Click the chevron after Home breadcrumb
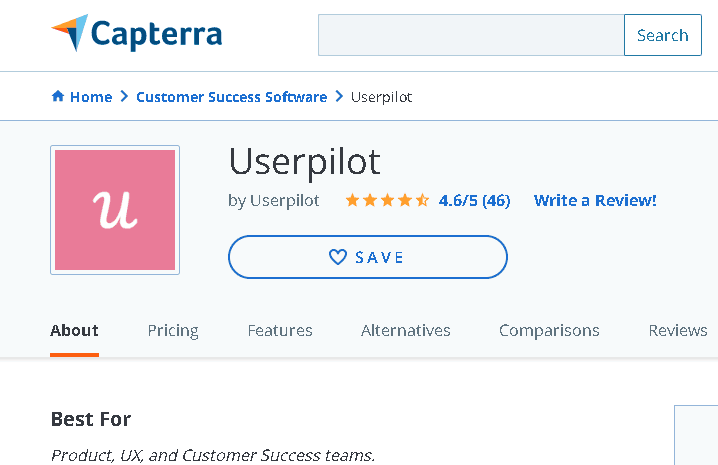The image size is (718, 465). pyautogui.click(x=124, y=96)
